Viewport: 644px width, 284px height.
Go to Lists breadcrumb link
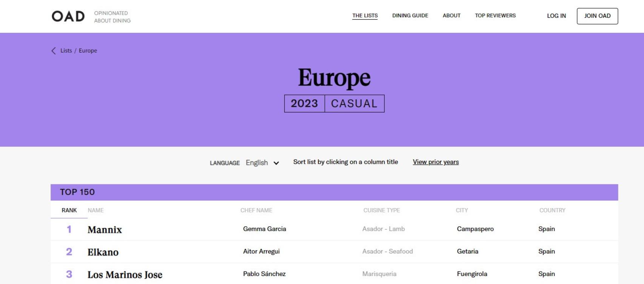pos(66,51)
